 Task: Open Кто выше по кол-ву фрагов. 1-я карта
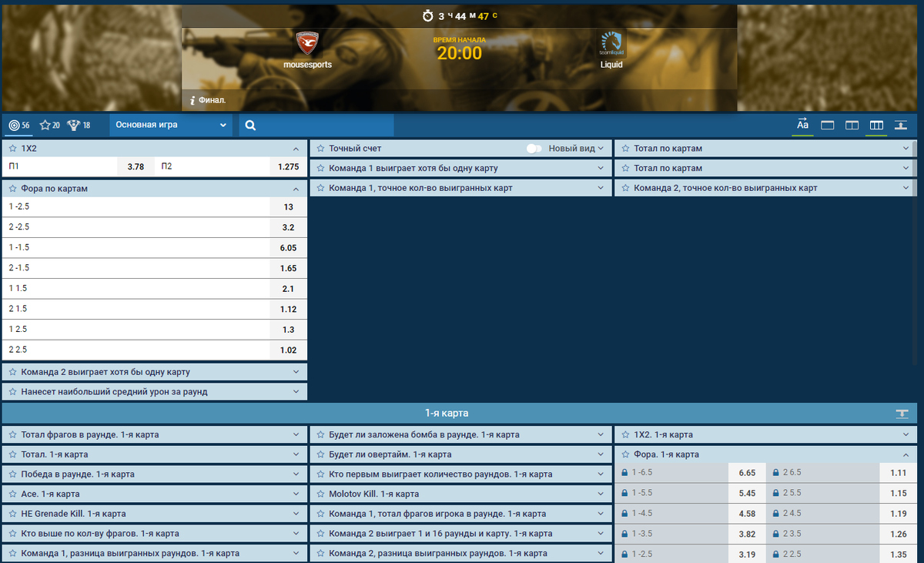tap(155, 533)
